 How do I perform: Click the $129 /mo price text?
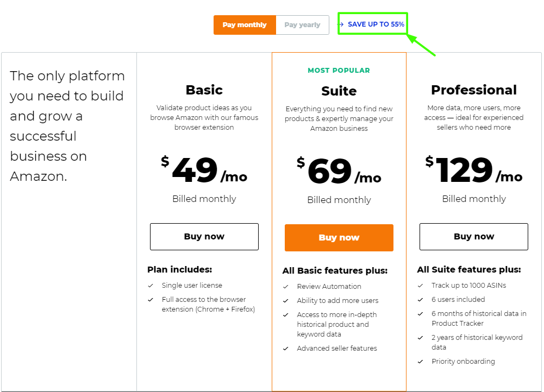point(474,169)
